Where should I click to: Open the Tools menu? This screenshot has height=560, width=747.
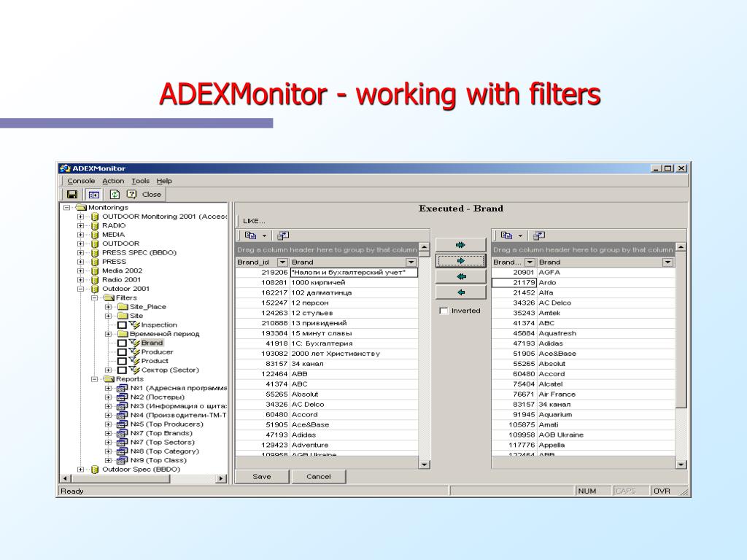click(141, 181)
